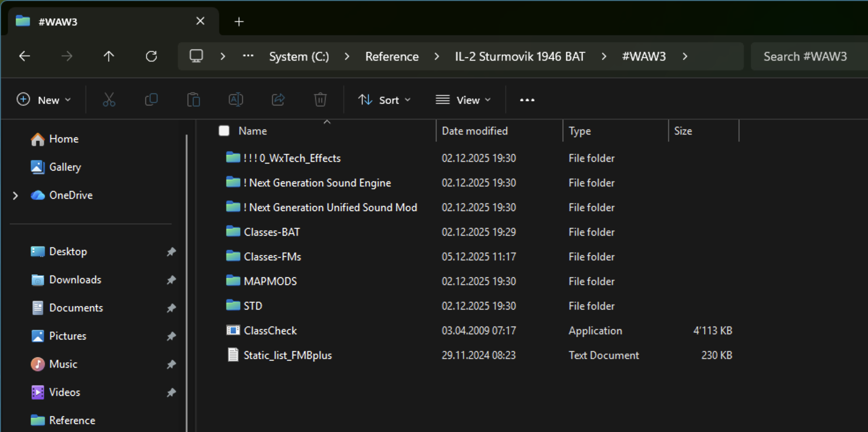Screen dimensions: 868x432
Task: Open Music in the sidebar
Action: [54, 364]
